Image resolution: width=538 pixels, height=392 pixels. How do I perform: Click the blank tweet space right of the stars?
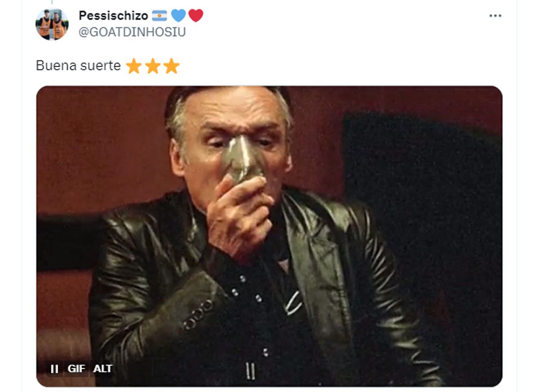[341, 66]
